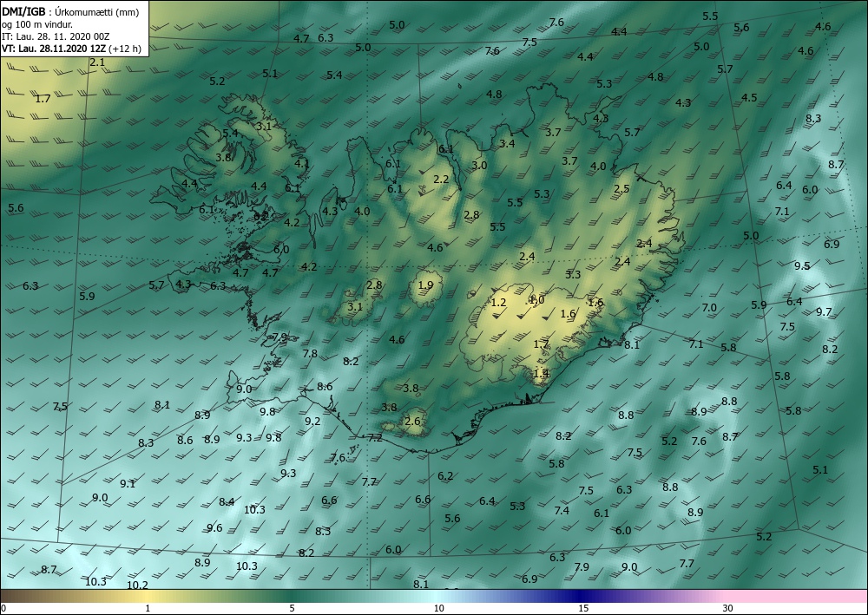This screenshot has height=615, width=868.
Task: Click the 3.3 value in the highlands
Action: 573,274
